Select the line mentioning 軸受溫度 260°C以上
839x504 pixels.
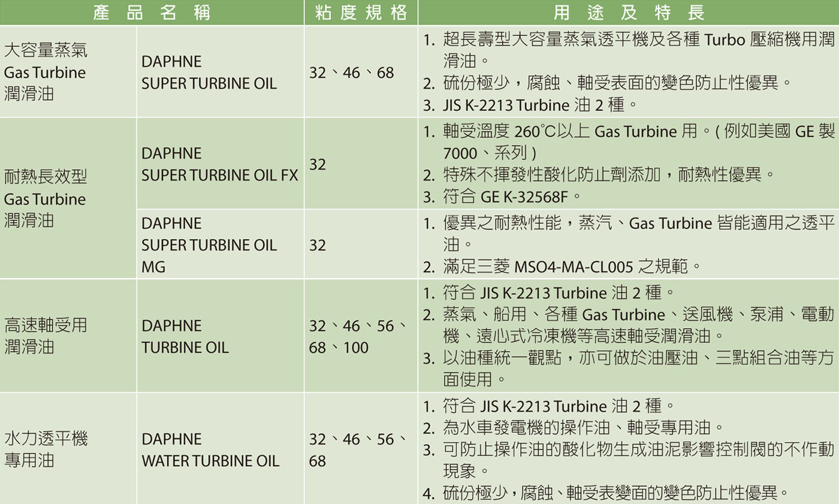(638, 132)
